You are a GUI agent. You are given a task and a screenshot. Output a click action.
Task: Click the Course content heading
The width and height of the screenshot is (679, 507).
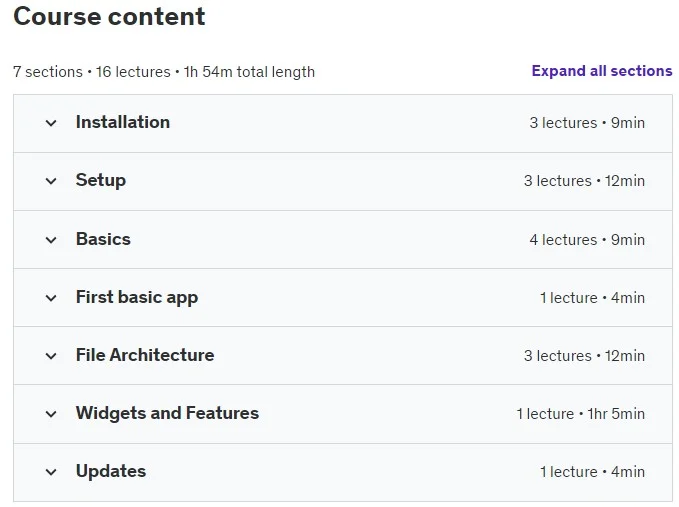coord(109,16)
